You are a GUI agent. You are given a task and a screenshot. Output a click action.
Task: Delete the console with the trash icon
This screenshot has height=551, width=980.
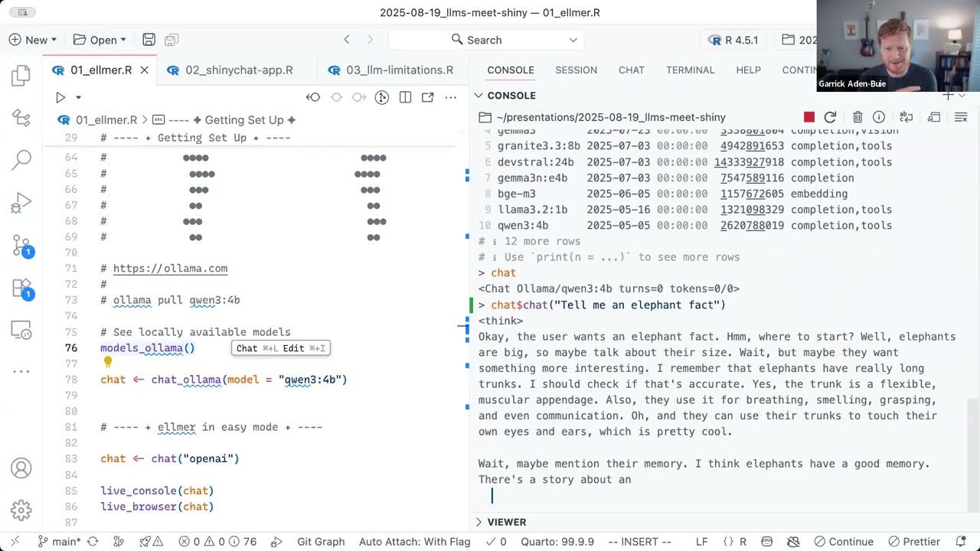tap(857, 117)
